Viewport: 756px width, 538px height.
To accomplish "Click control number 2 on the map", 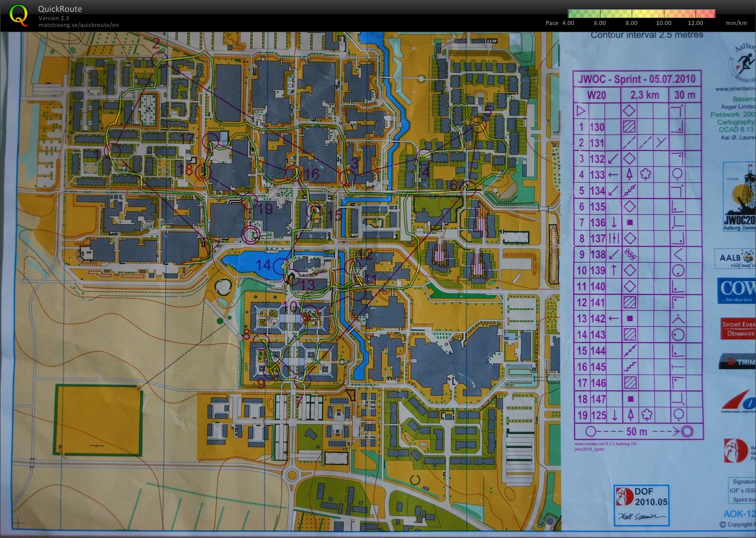I will click(156, 44).
